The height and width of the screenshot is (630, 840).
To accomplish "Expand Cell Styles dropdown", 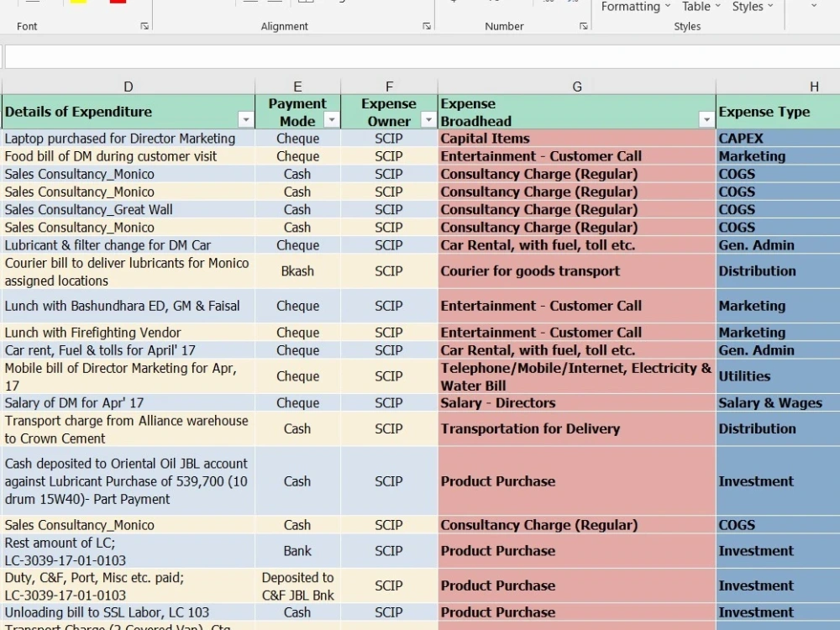I will [x=753, y=7].
